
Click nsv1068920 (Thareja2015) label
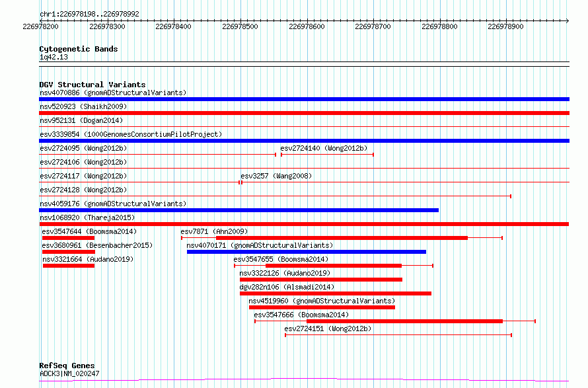click(x=87, y=217)
